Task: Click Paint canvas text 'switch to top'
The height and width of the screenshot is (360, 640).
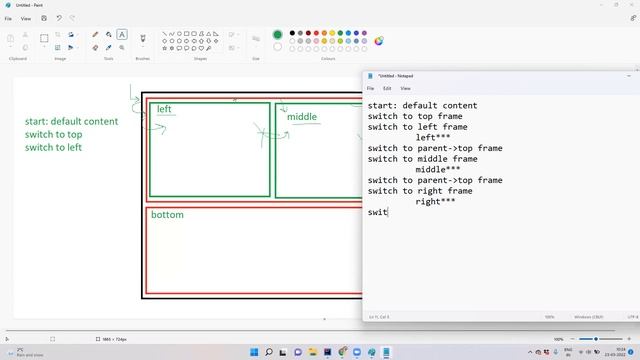Action: 53,134
